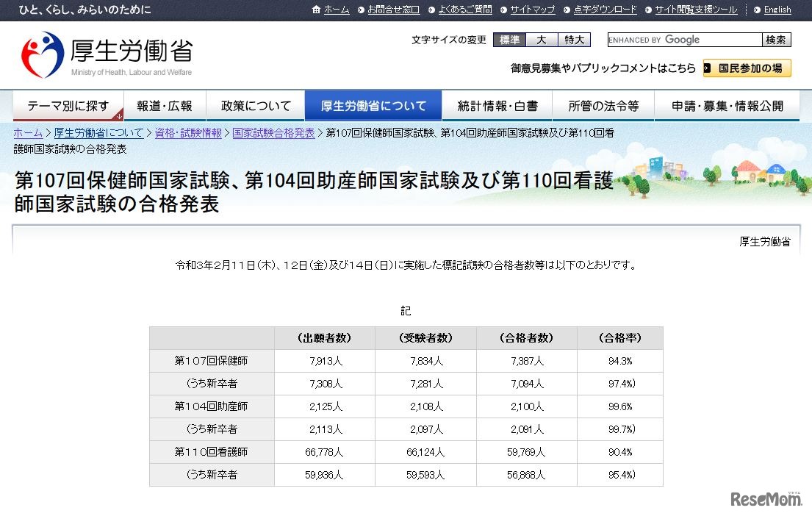Follow the 国家試験合格発表 breadcrumb link
This screenshot has height=516, width=812.
(273, 133)
